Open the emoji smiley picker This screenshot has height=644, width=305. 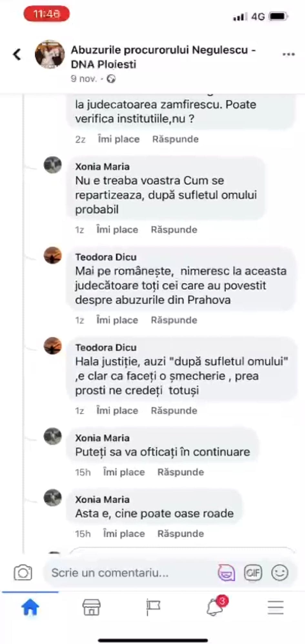point(280,573)
